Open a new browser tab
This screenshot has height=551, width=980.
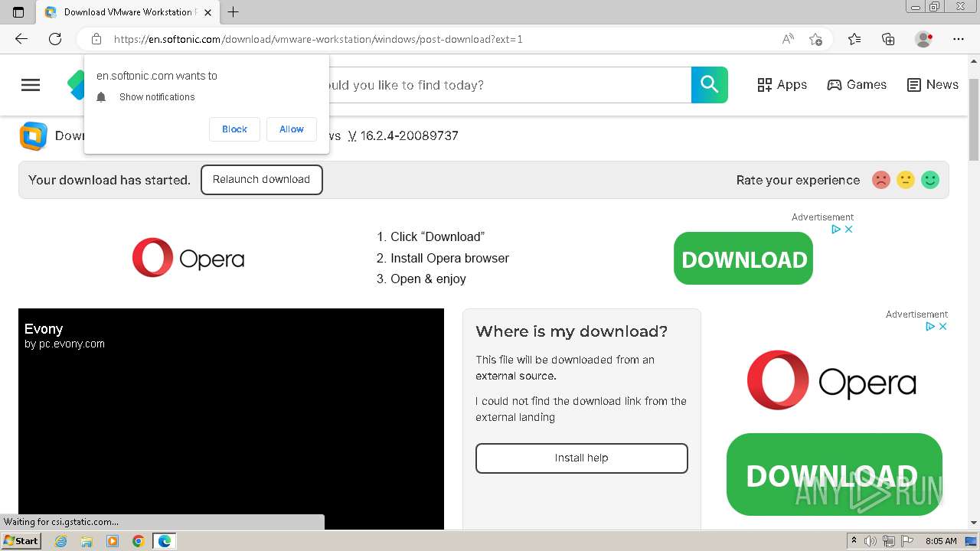coord(234,11)
